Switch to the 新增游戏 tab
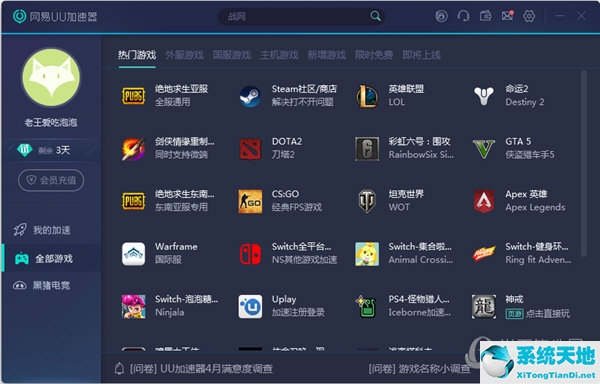The width and height of the screenshot is (600, 384). (x=326, y=55)
